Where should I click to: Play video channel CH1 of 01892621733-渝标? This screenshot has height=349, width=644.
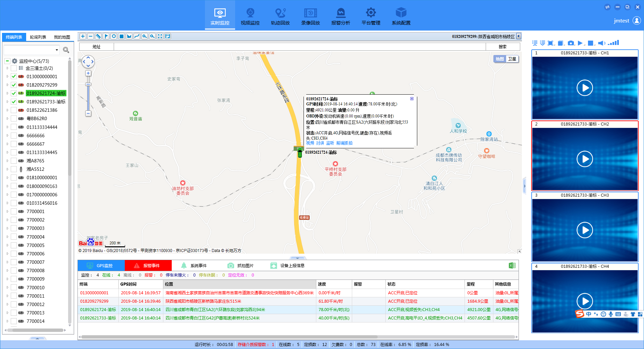(585, 88)
